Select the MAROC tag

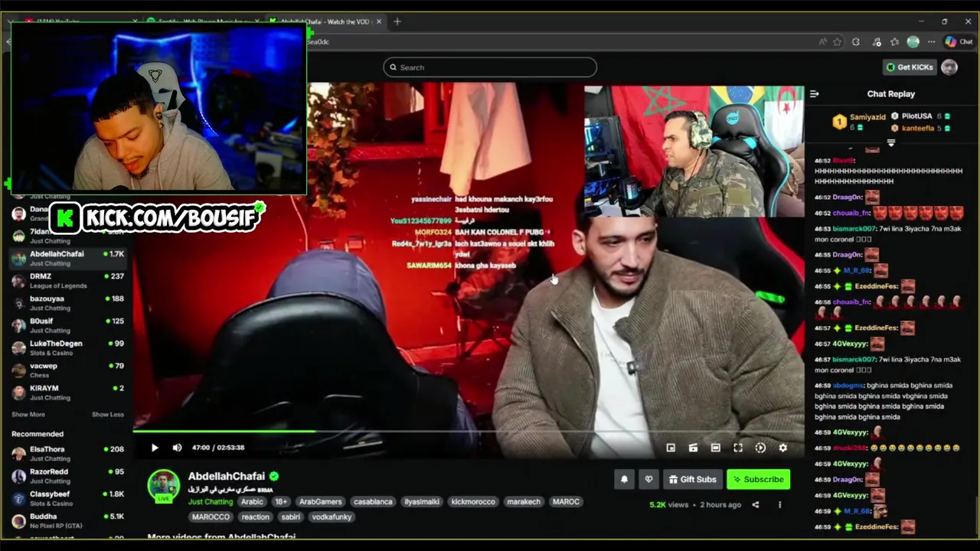coord(566,502)
